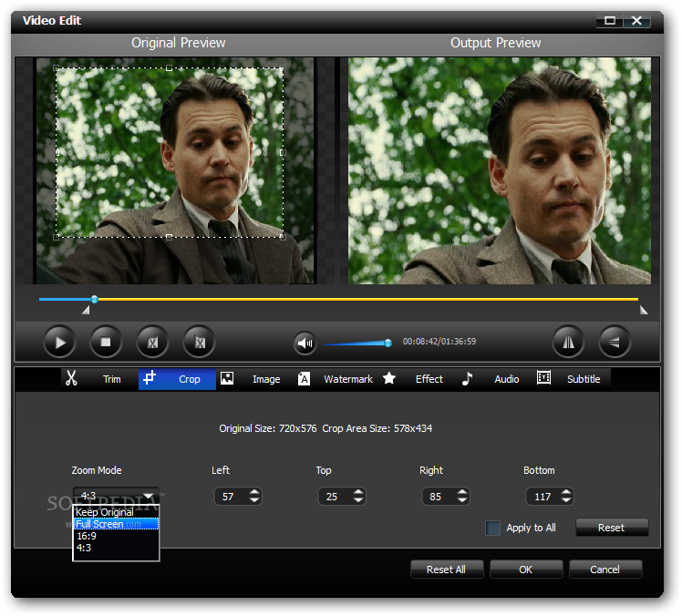Screen dimensions: 682x616
Task: Click the Reset button
Action: [x=612, y=528]
